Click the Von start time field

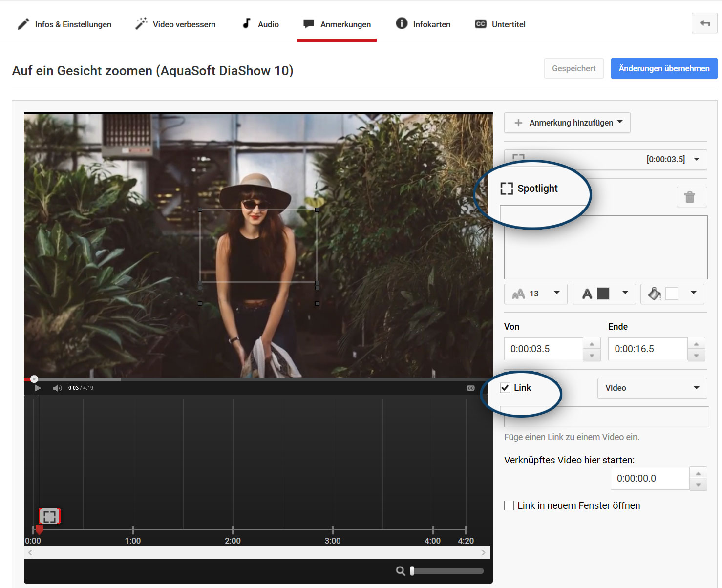coord(543,349)
